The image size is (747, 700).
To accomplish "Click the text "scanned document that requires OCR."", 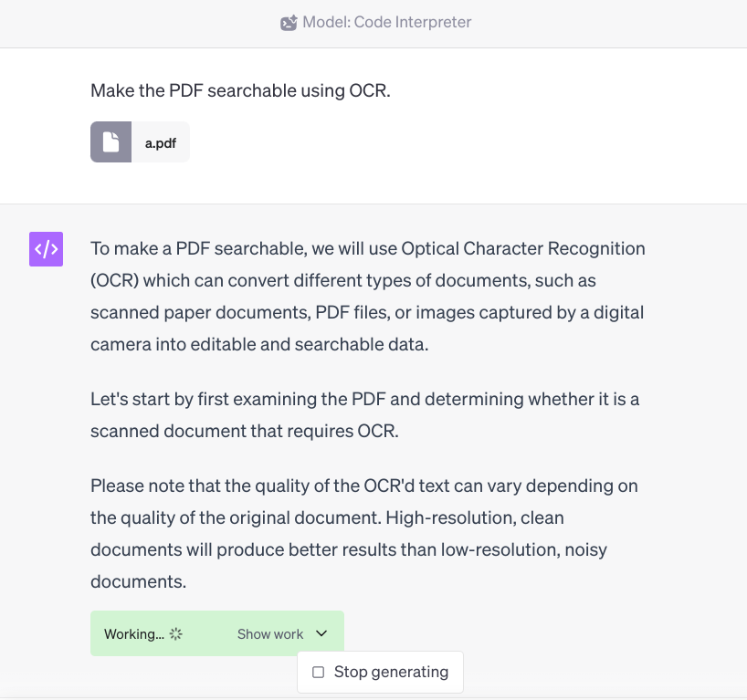I will pos(245,432).
